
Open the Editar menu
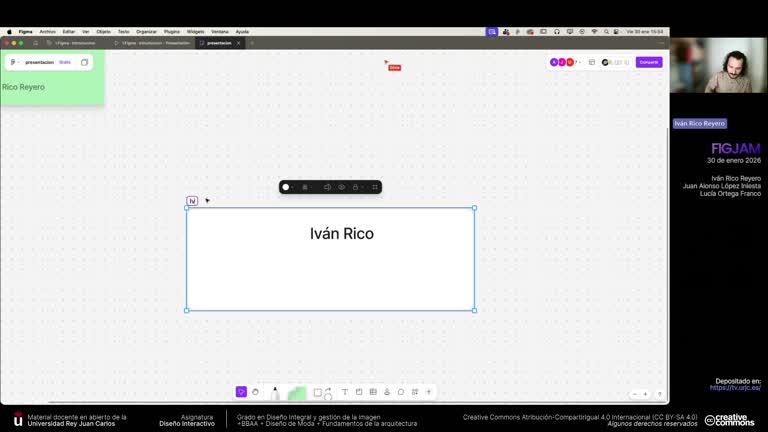click(x=69, y=31)
